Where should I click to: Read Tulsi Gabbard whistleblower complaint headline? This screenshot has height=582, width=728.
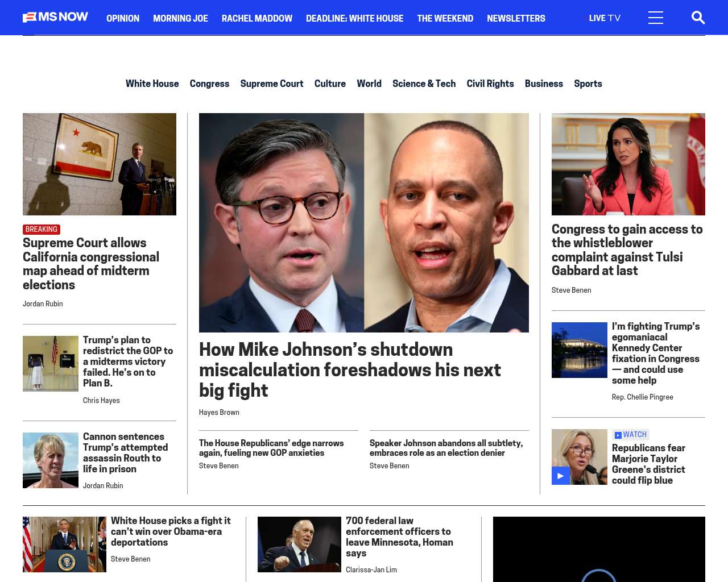click(x=627, y=250)
